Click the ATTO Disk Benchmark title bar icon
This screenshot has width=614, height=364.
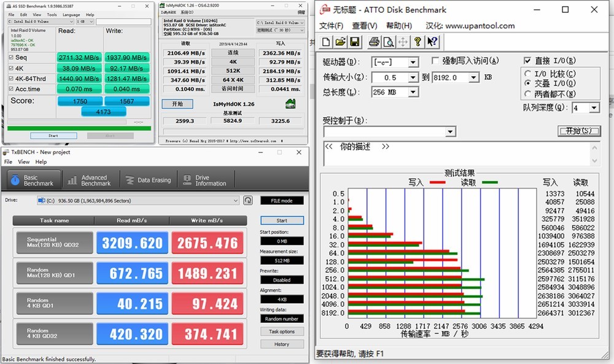tap(325, 10)
